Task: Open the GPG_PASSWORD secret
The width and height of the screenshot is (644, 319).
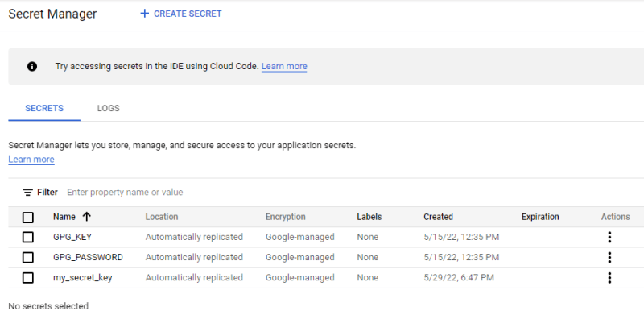Action: [x=88, y=257]
